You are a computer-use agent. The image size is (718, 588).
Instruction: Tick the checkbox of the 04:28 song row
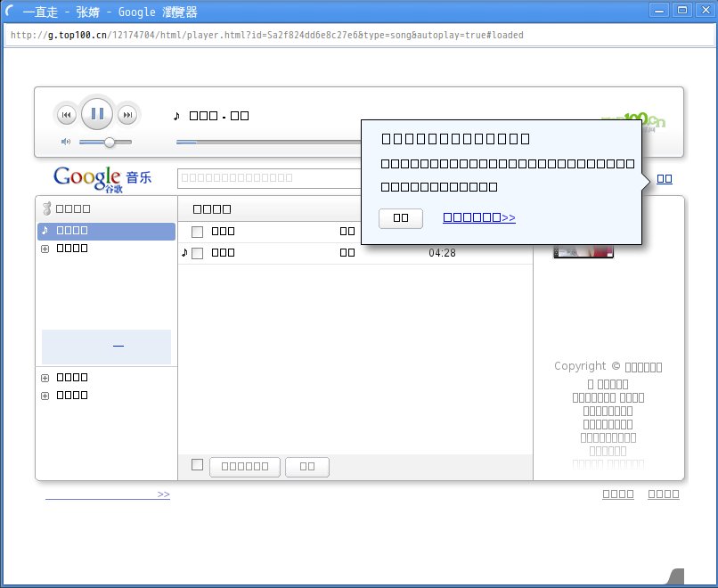coord(198,253)
